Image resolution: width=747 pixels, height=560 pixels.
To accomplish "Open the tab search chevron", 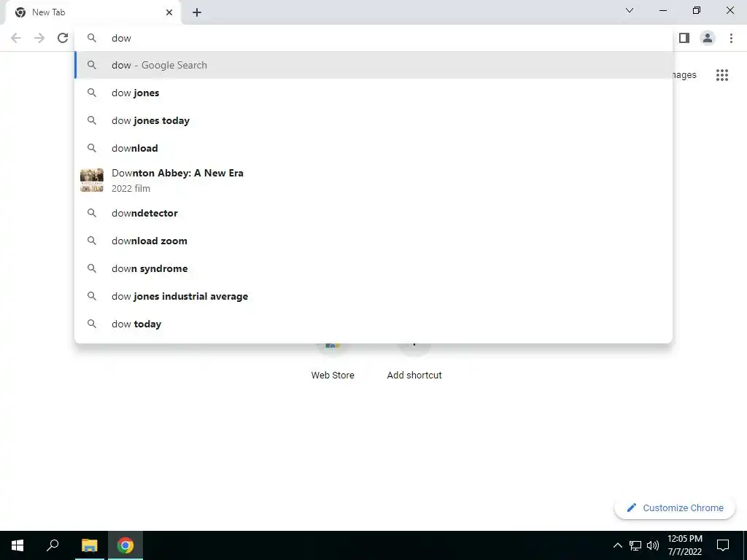I will [630, 10].
